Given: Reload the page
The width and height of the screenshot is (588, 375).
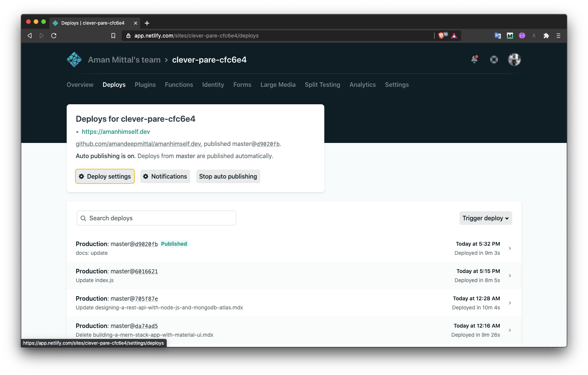Looking at the screenshot, I should click(54, 36).
